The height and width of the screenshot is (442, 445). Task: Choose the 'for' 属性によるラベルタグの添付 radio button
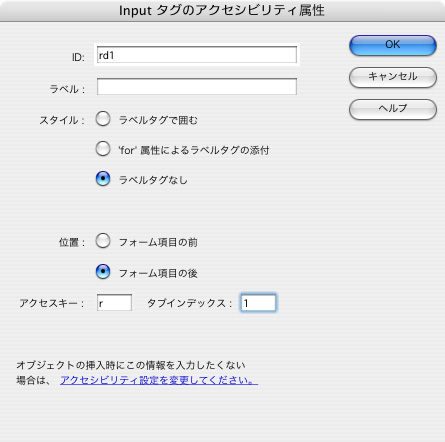click(x=103, y=149)
